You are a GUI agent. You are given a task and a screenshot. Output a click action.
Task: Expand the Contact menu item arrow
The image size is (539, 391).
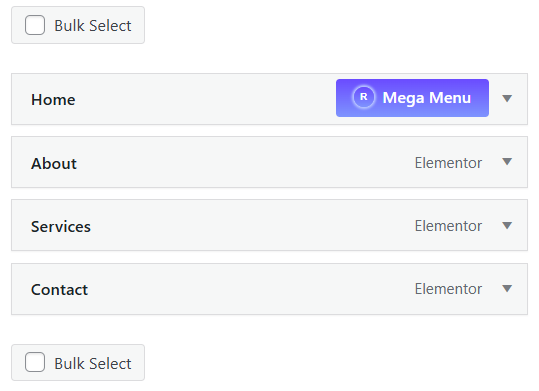pos(507,288)
